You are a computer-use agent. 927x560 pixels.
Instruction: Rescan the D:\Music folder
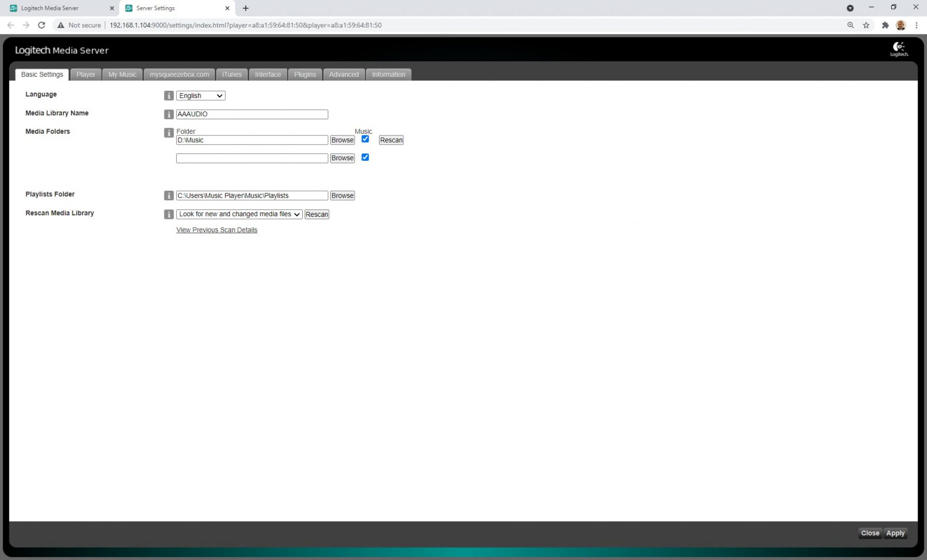tap(391, 140)
